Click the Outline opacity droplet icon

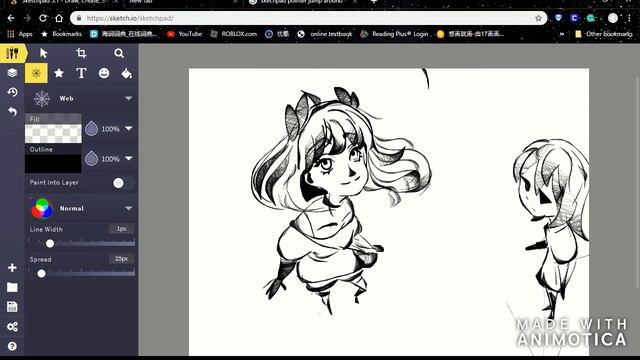click(91, 159)
